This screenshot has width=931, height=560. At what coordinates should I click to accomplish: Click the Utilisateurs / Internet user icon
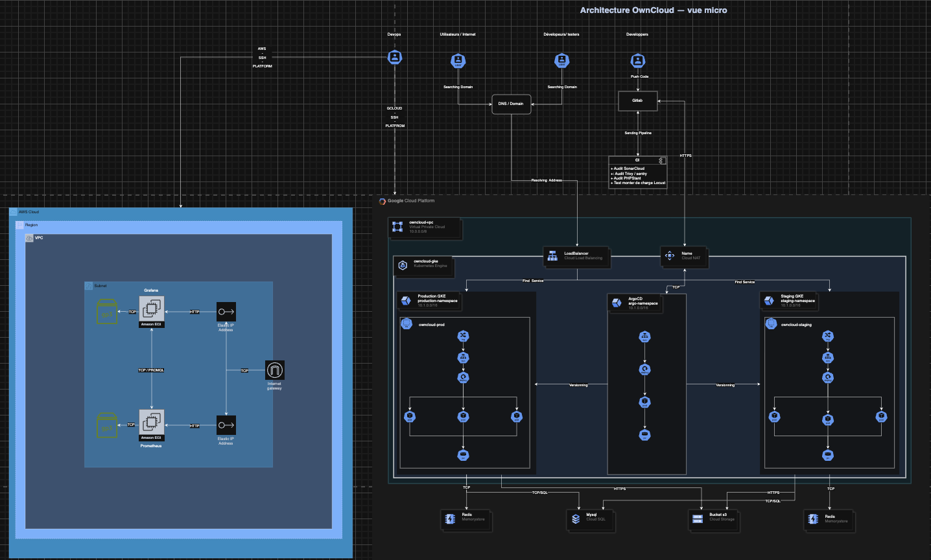tap(458, 61)
